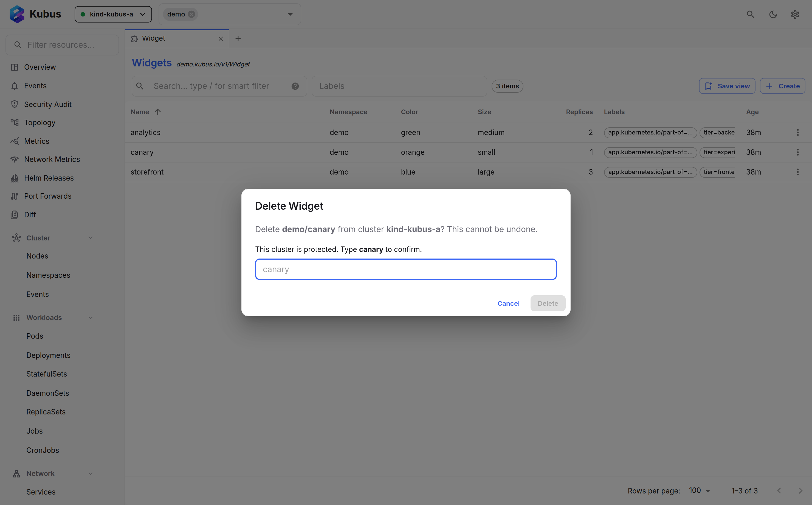Click the Diff icon
This screenshot has width=812, height=505.
pos(14,215)
